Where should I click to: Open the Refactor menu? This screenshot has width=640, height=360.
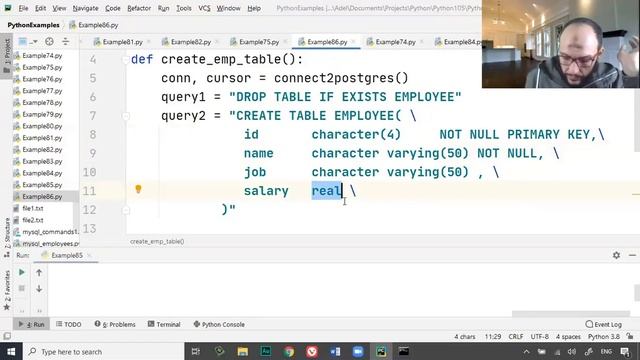[139, 8]
